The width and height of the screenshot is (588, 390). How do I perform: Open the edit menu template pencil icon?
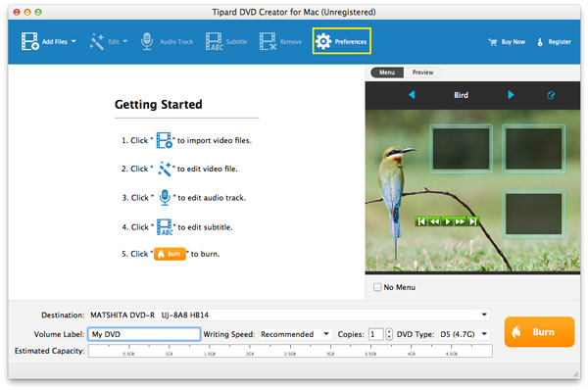click(551, 95)
